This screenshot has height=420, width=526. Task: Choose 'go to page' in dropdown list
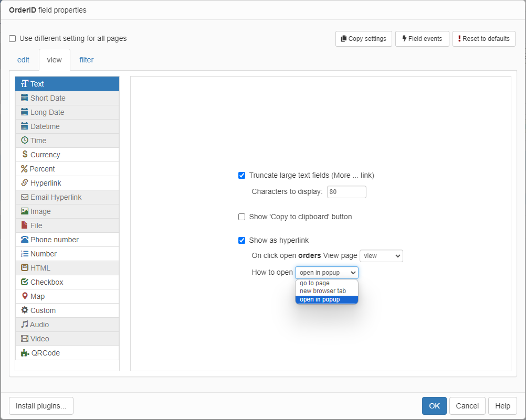(314, 283)
